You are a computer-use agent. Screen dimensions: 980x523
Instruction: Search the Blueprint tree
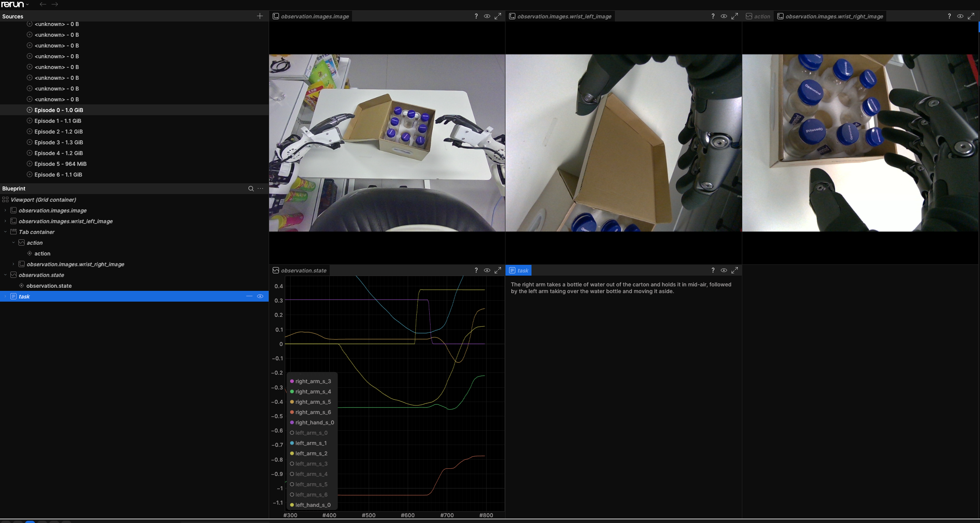(251, 189)
